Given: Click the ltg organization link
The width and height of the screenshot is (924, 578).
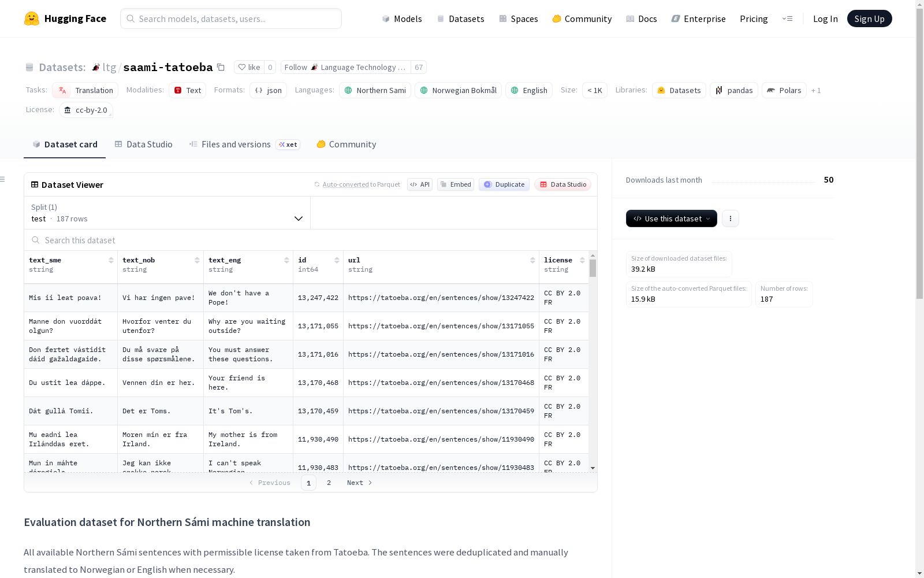Looking at the screenshot, I should tap(109, 68).
